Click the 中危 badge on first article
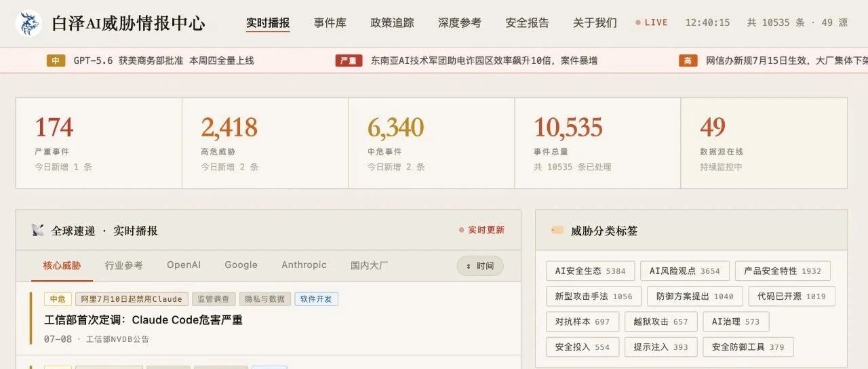 pyautogui.click(x=58, y=299)
